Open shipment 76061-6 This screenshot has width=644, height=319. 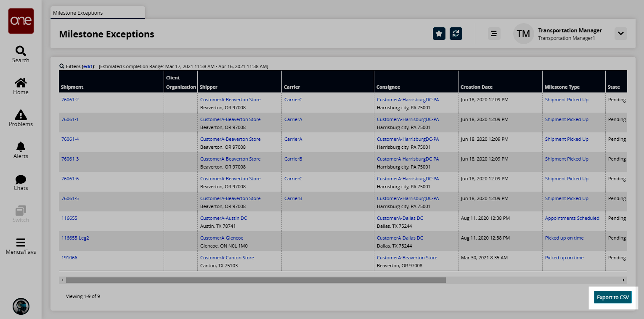tap(70, 179)
